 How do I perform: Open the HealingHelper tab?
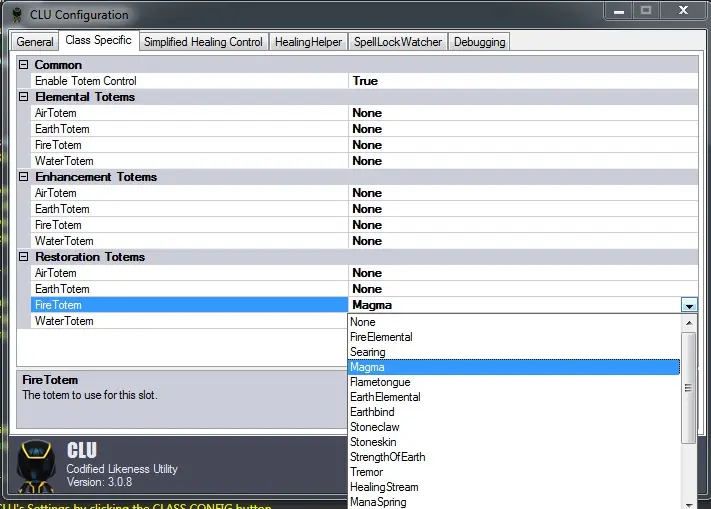pyautogui.click(x=308, y=42)
